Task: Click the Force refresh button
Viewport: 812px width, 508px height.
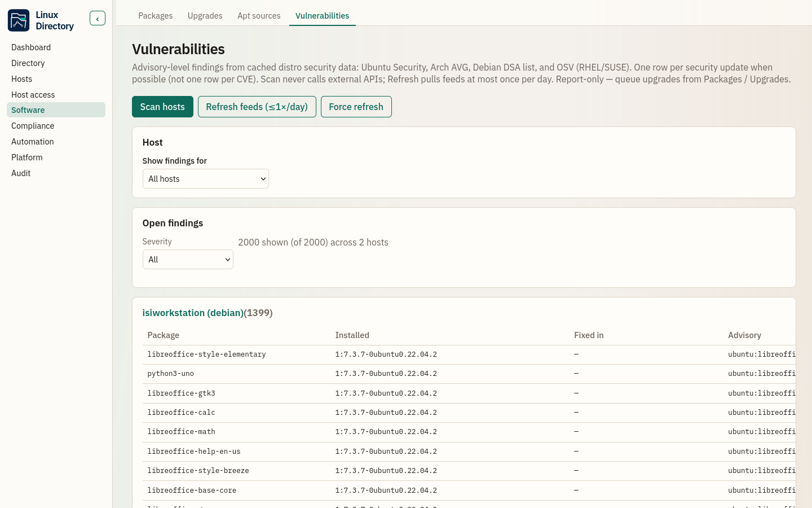Action: point(356,107)
